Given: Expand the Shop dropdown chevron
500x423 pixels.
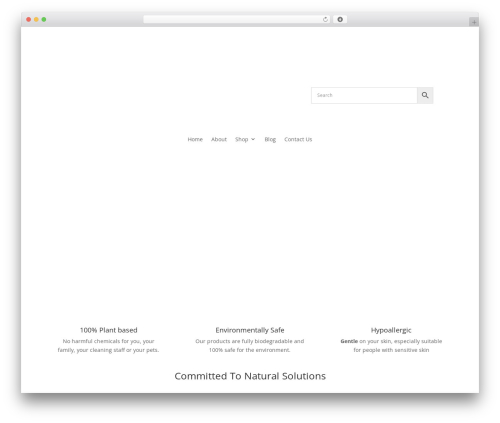Looking at the screenshot, I should (253, 139).
